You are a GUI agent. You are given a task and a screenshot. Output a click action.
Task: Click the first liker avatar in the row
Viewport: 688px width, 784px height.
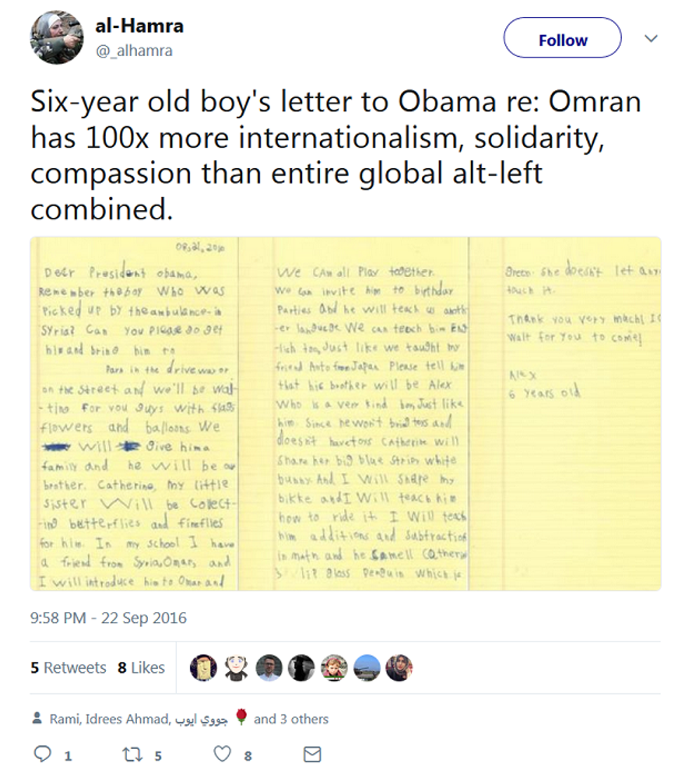[x=204, y=667]
